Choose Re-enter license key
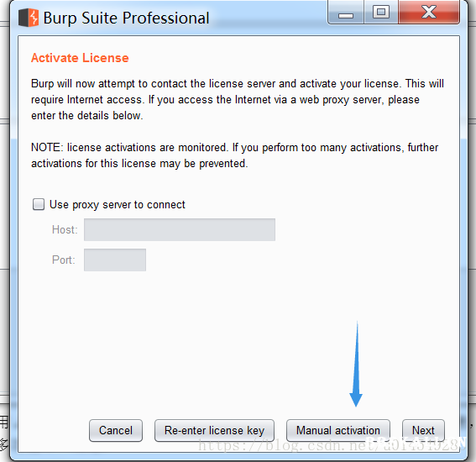This screenshot has width=476, height=462. [214, 430]
